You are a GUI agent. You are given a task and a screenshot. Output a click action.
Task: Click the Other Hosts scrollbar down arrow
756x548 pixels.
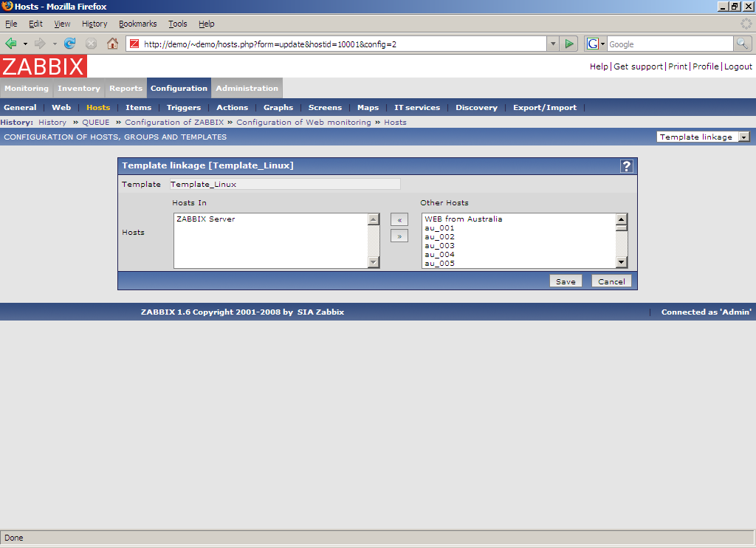pyautogui.click(x=622, y=262)
